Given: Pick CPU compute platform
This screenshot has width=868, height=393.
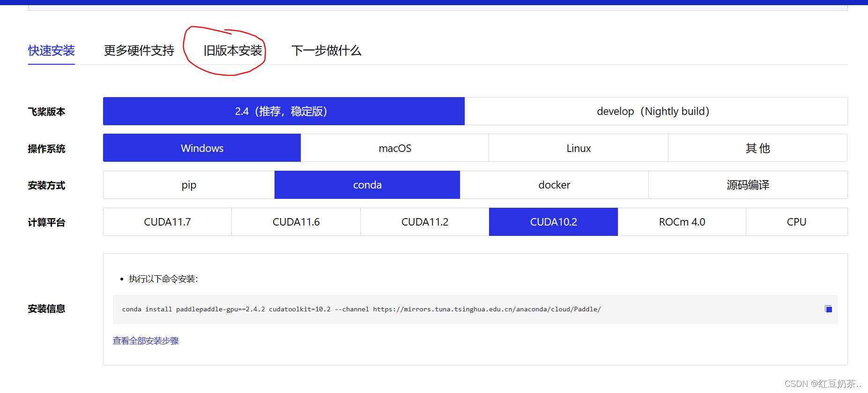Looking at the screenshot, I should (796, 222).
